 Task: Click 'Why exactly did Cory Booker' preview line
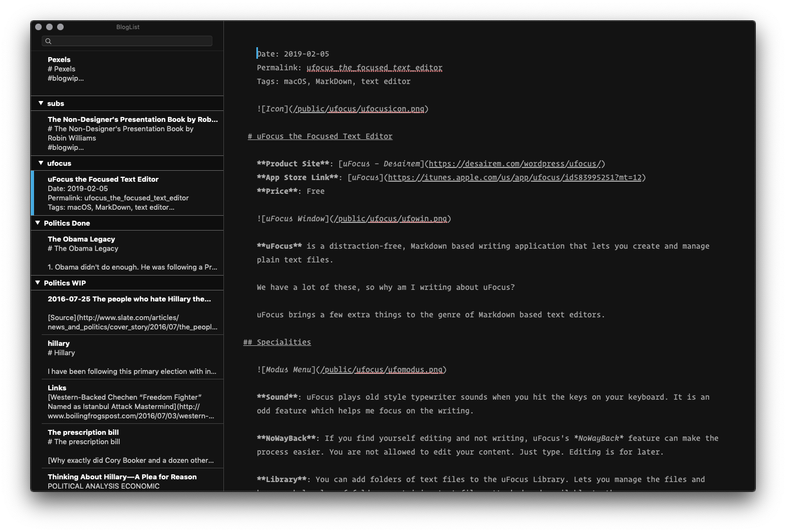click(x=131, y=460)
